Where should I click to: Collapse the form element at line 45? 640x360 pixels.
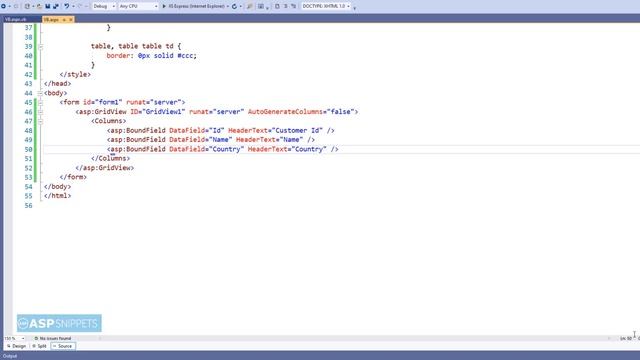click(40, 103)
